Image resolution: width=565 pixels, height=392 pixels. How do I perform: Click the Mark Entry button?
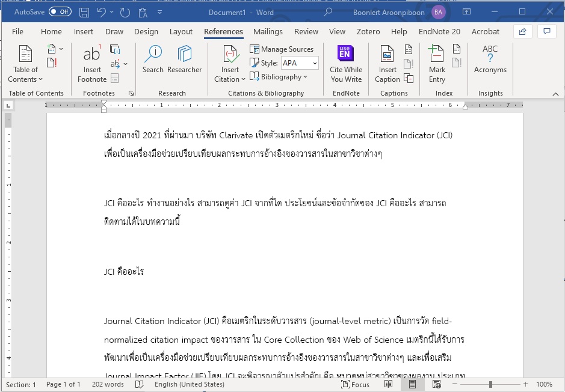tap(437, 64)
